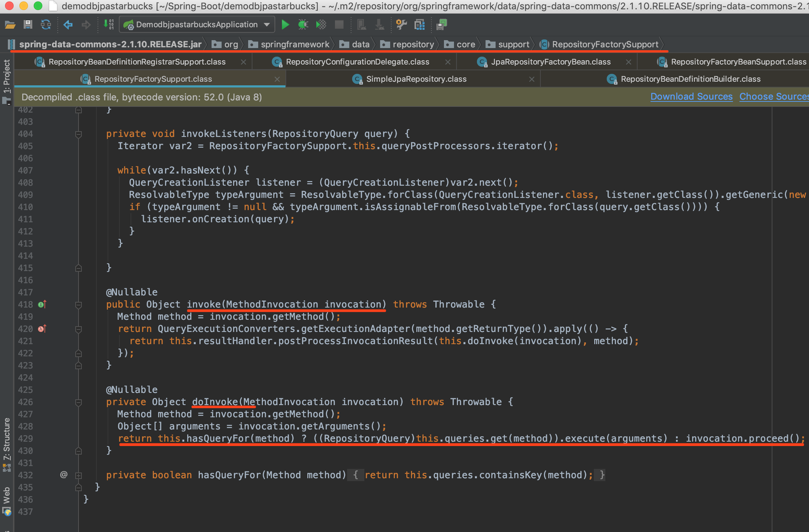Click implements gutter icon on line 418

(x=42, y=304)
